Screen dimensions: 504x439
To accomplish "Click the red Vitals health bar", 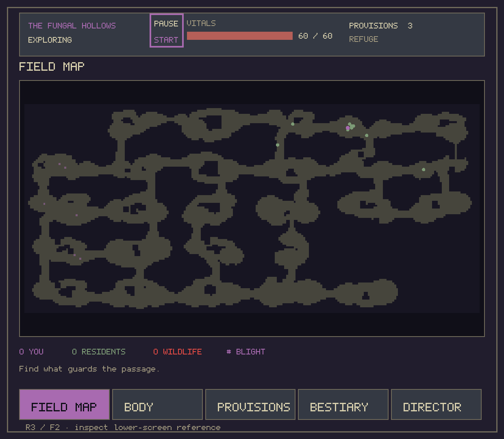I will point(239,36).
